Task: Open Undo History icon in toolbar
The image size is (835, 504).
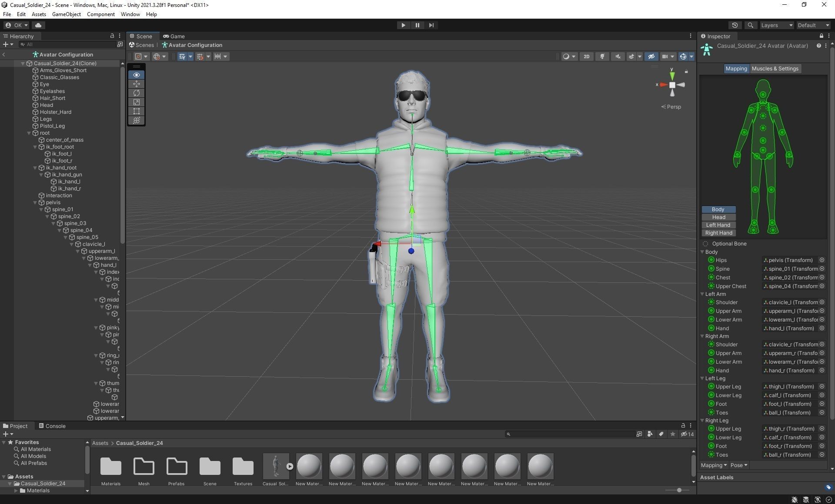Action: click(735, 25)
